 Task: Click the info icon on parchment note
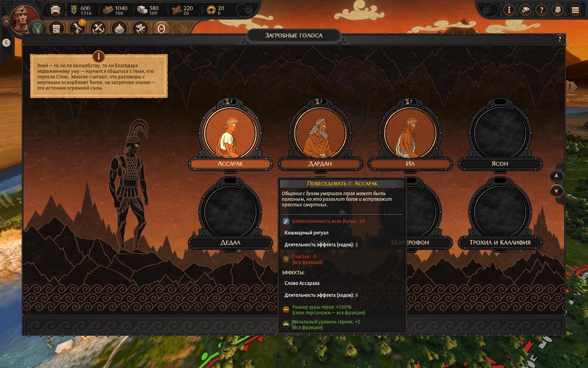click(99, 56)
